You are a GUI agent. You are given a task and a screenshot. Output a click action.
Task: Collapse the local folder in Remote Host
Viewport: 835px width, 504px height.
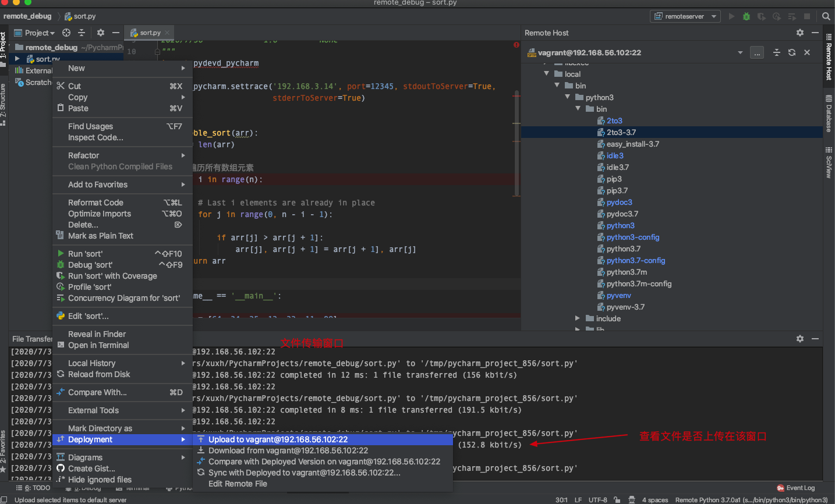546,74
